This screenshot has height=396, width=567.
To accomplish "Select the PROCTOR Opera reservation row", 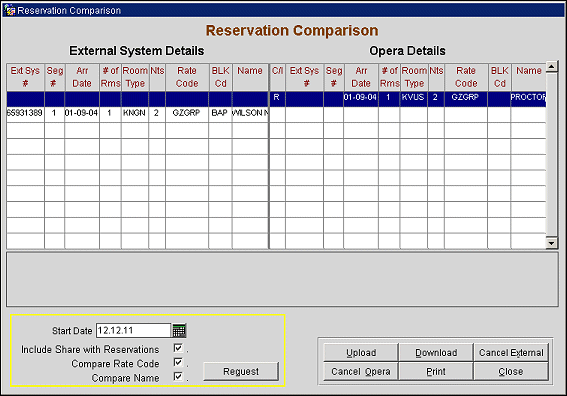I will click(408, 98).
